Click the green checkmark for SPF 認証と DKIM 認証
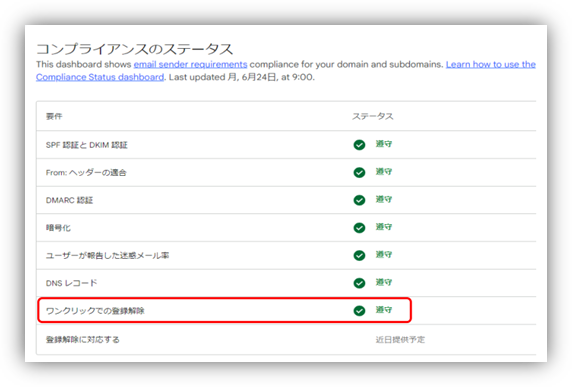Screen dimensions: 572x387 click(359, 145)
